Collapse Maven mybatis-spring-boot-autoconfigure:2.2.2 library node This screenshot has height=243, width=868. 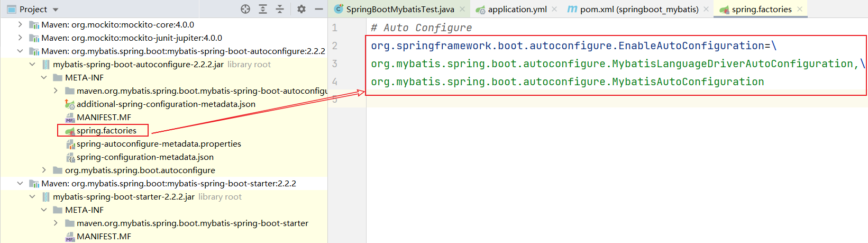[20, 51]
